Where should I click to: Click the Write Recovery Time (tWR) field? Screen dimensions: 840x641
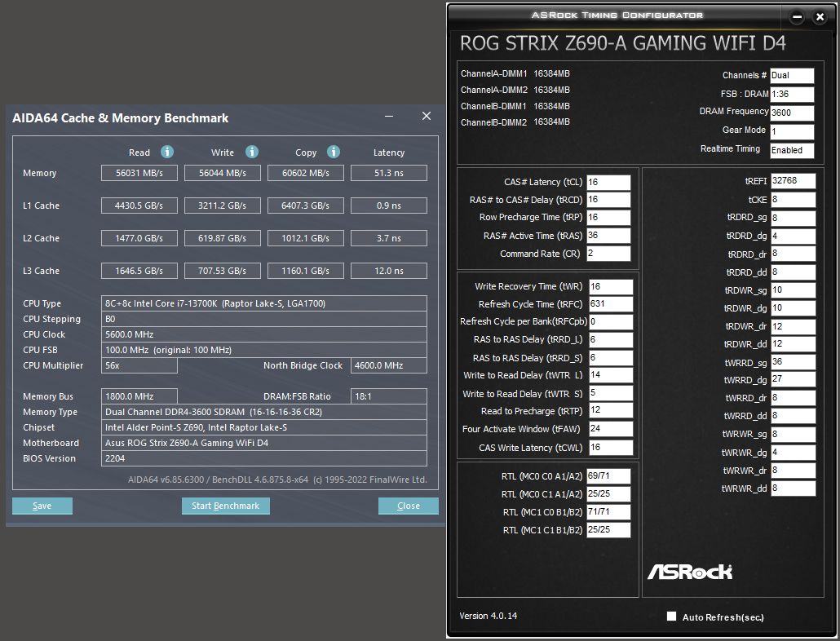click(612, 287)
